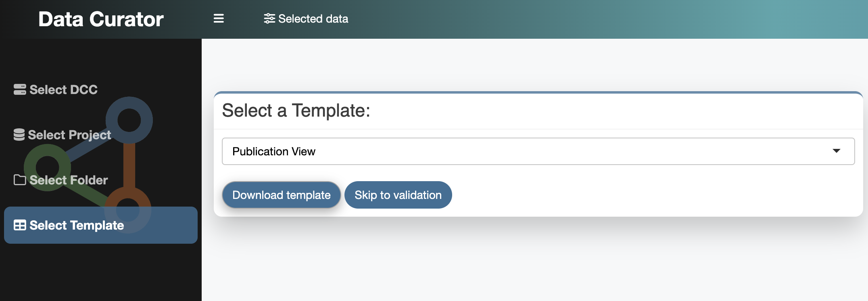This screenshot has width=868, height=301.
Task: Open the Select DCC sidebar tab
Action: 101,90
